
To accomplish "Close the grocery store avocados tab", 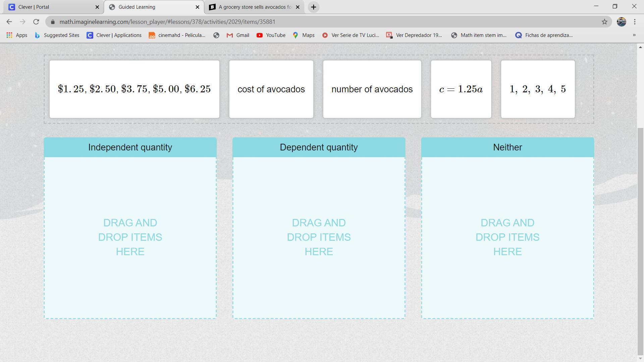I will (x=298, y=7).
